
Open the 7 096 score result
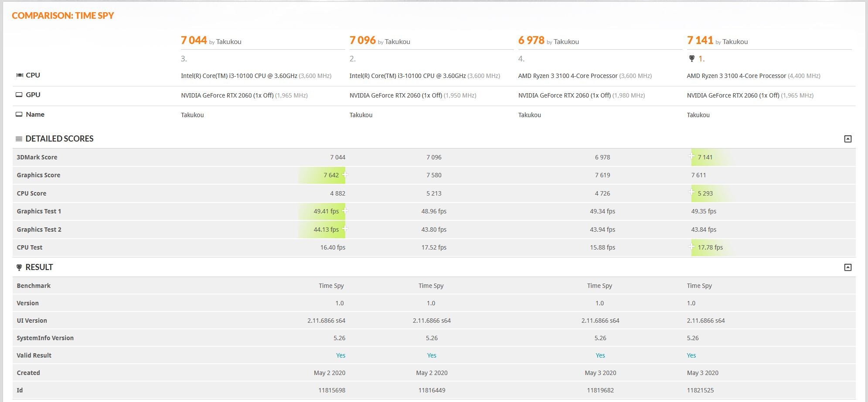click(x=363, y=41)
